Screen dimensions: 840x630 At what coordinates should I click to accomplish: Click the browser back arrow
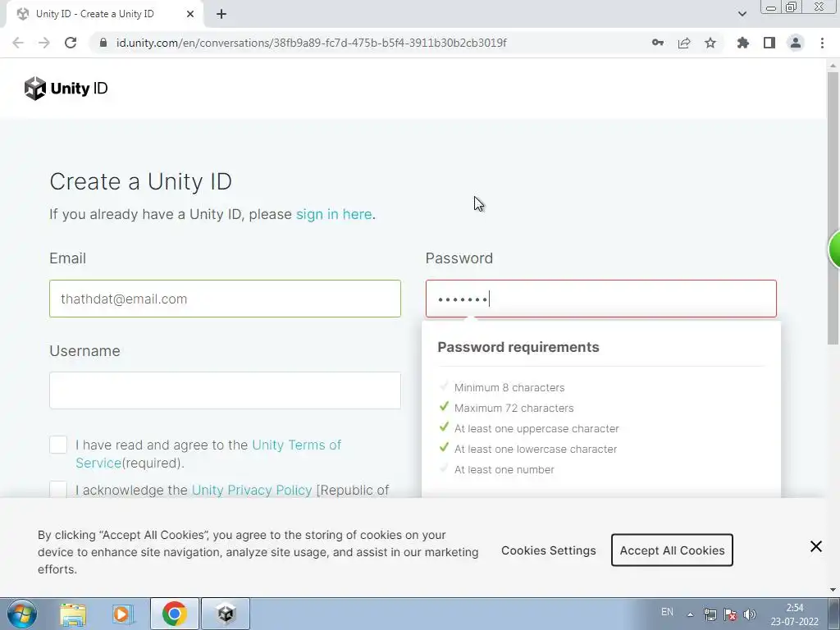18,43
